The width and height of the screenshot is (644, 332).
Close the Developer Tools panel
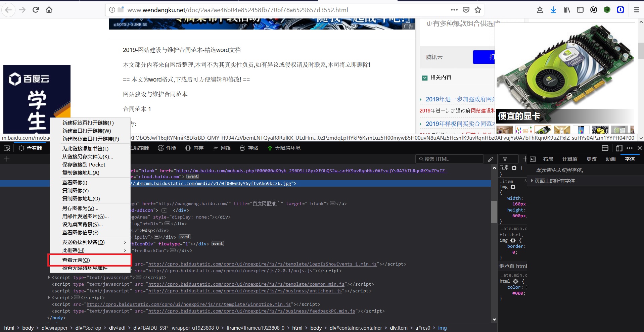(639, 148)
